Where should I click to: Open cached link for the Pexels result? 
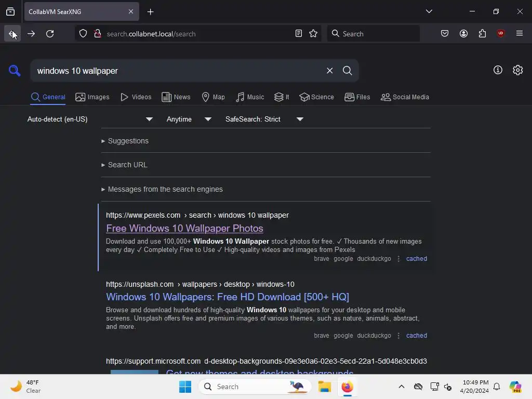coord(416,259)
